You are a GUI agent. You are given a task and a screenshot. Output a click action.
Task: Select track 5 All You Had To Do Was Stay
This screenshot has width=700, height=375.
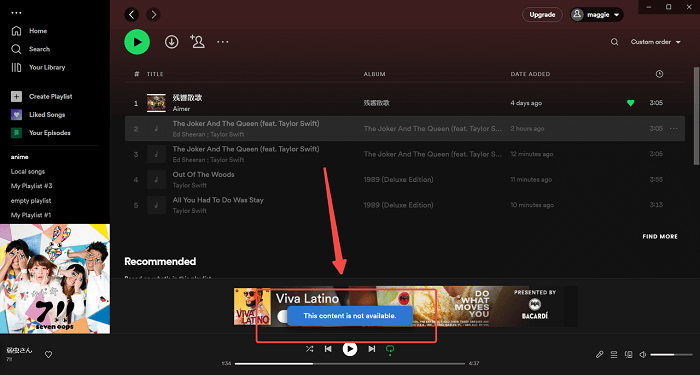click(404, 205)
